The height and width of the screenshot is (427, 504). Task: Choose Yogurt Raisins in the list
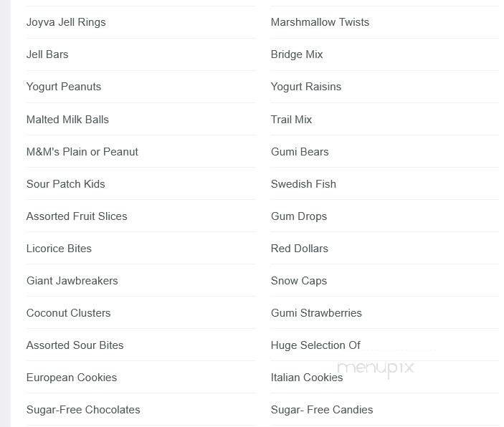pos(306,87)
